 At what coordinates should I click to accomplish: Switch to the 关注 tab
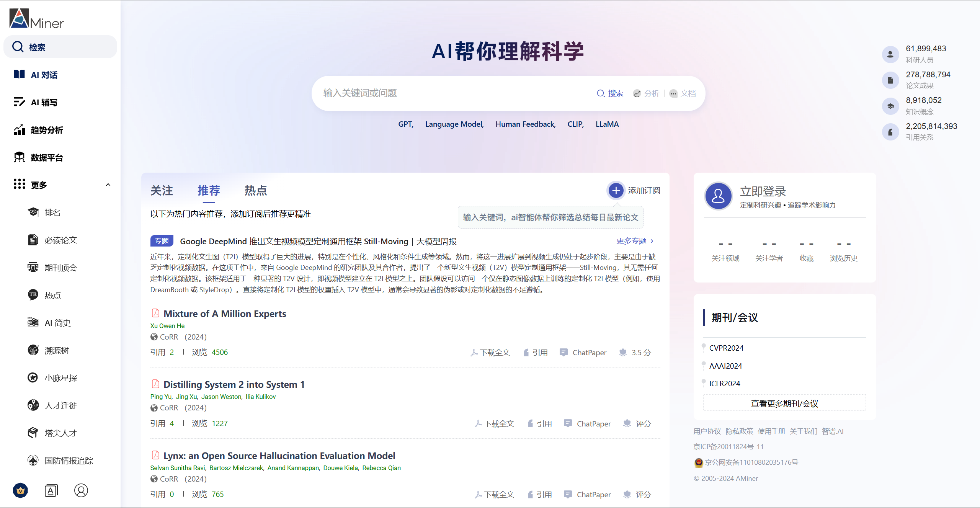(x=162, y=190)
